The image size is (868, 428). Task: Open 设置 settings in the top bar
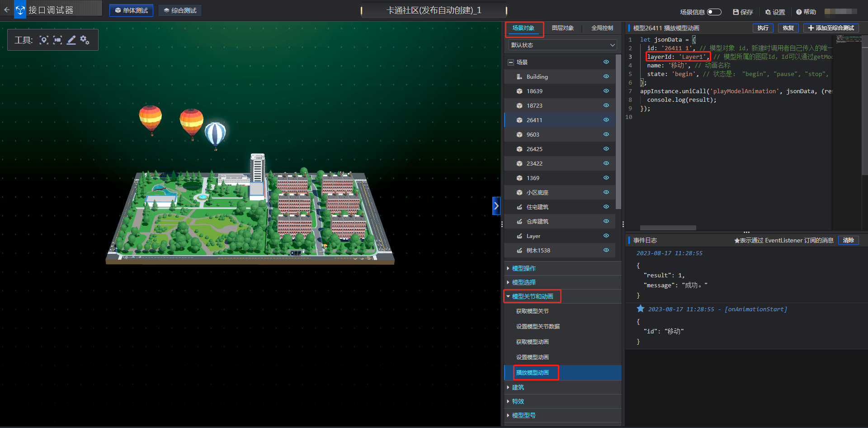(x=775, y=12)
